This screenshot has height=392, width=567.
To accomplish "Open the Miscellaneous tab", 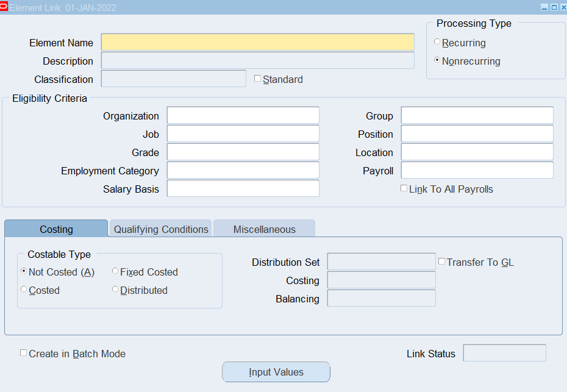I will [x=264, y=229].
